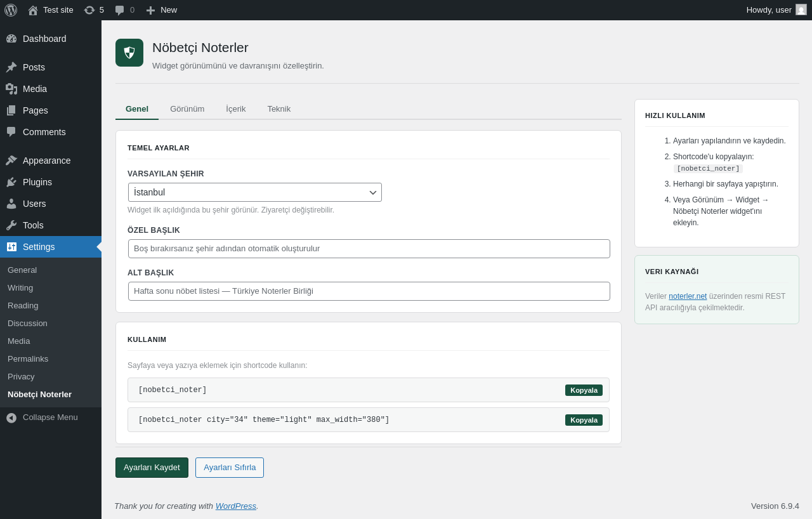812x519 pixels.
Task: Click the Posts pin icon
Action: pyautogui.click(x=11, y=67)
